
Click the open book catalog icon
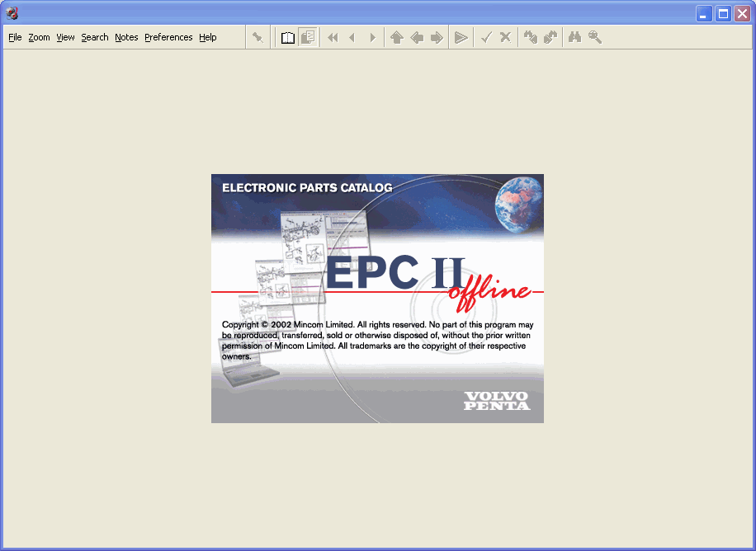pyautogui.click(x=288, y=37)
